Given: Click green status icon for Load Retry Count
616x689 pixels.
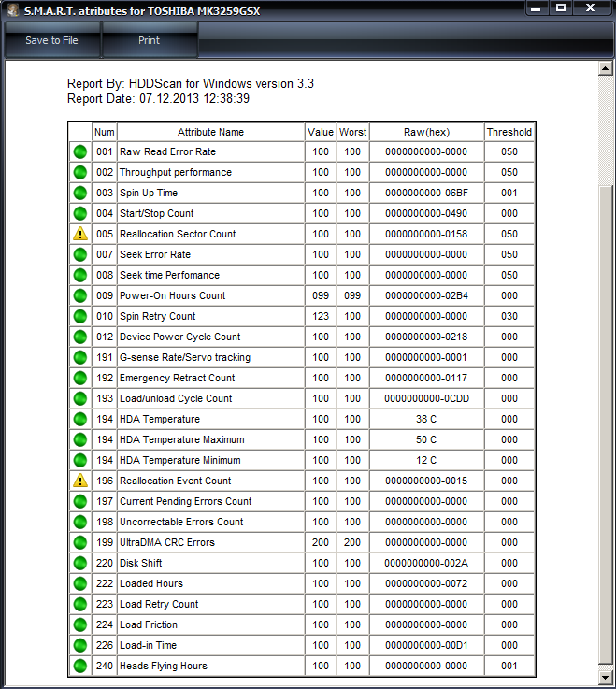Looking at the screenshot, I should point(80,604).
